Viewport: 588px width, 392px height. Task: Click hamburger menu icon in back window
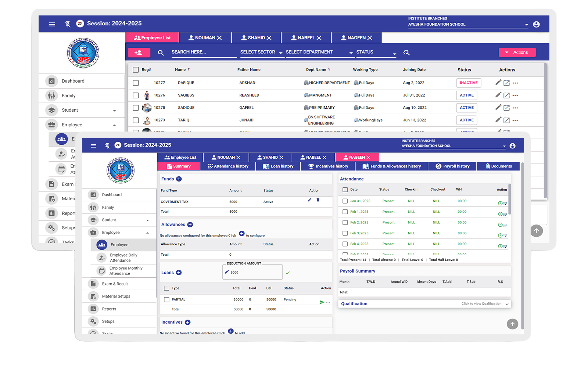point(52,24)
